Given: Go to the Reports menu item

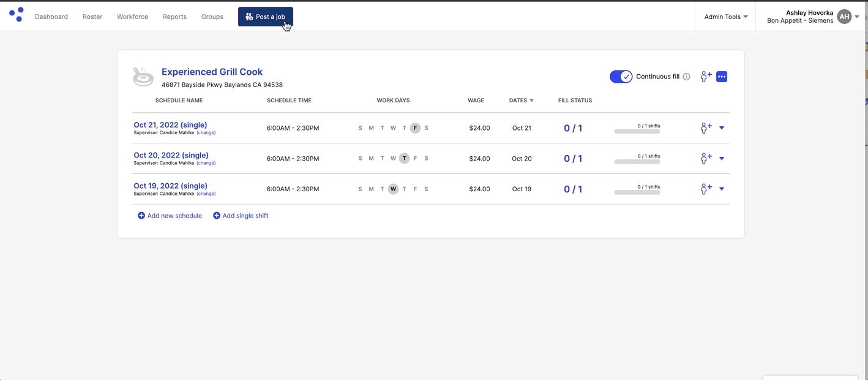Looking at the screenshot, I should 174,17.
